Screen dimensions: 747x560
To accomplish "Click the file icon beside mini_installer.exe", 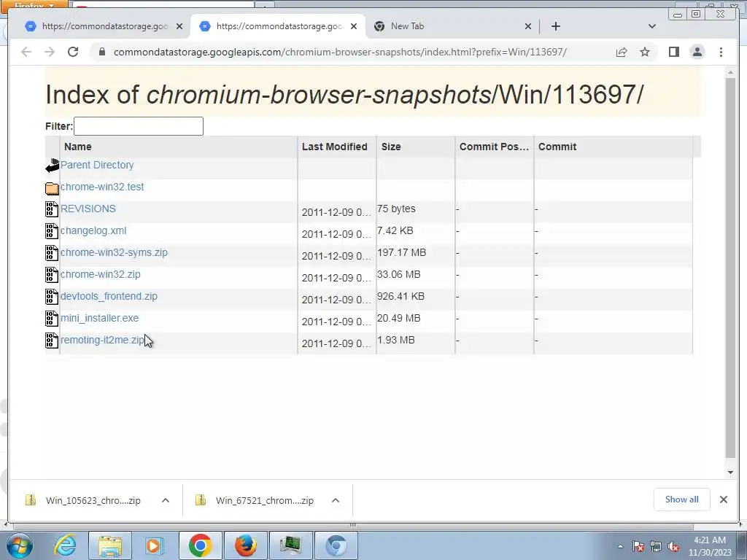I will [x=52, y=319].
